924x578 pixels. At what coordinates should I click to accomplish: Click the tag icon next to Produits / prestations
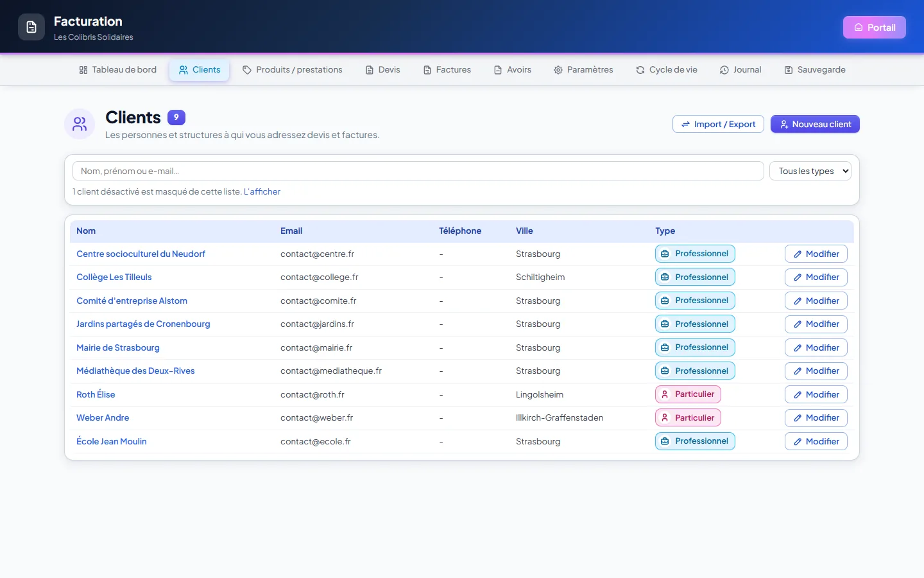click(247, 70)
